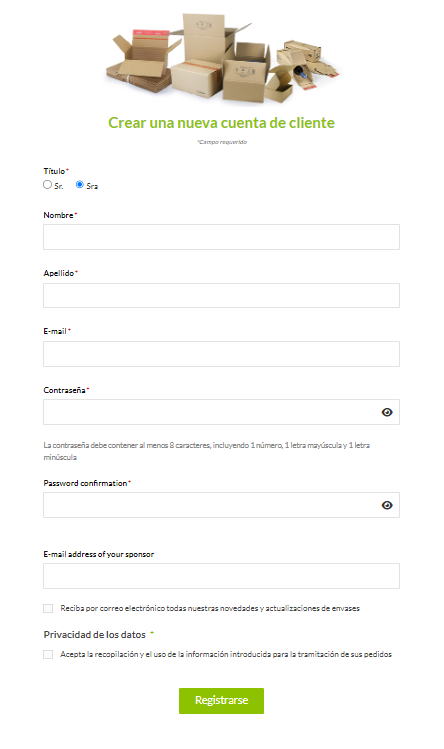The width and height of the screenshot is (444, 749).
Task: Click into the E-mail input box
Action: click(x=221, y=354)
